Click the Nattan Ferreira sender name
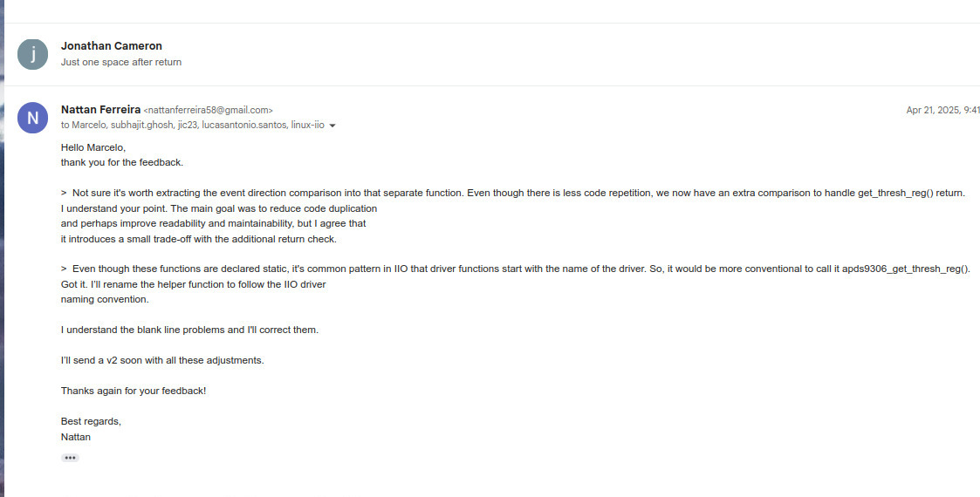Screen dimensions: 980x497 point(100,109)
